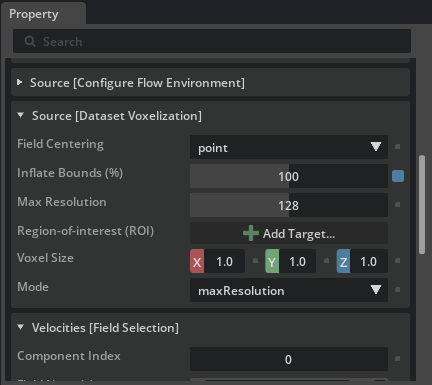Click the Max Resolution label
This screenshot has height=385, width=432.
(62, 202)
